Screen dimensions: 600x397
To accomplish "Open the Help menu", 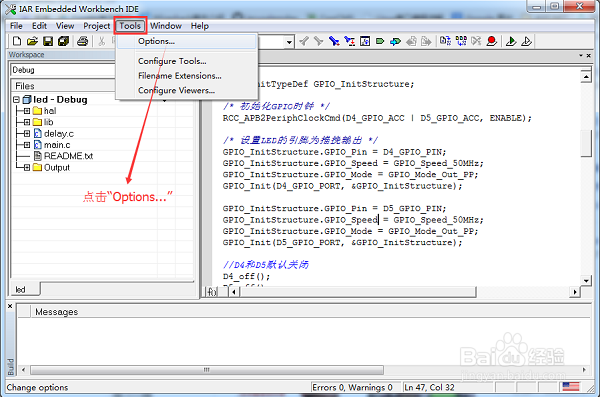I will [x=200, y=26].
